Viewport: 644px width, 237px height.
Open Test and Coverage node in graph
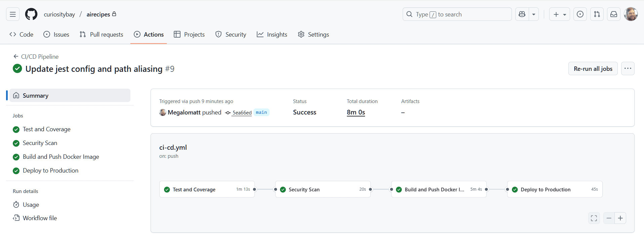207,189
